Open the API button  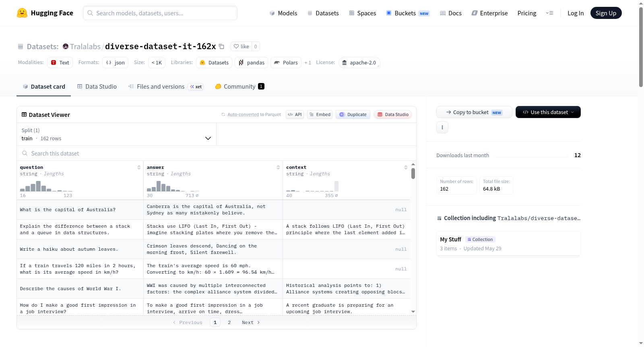tap(295, 114)
